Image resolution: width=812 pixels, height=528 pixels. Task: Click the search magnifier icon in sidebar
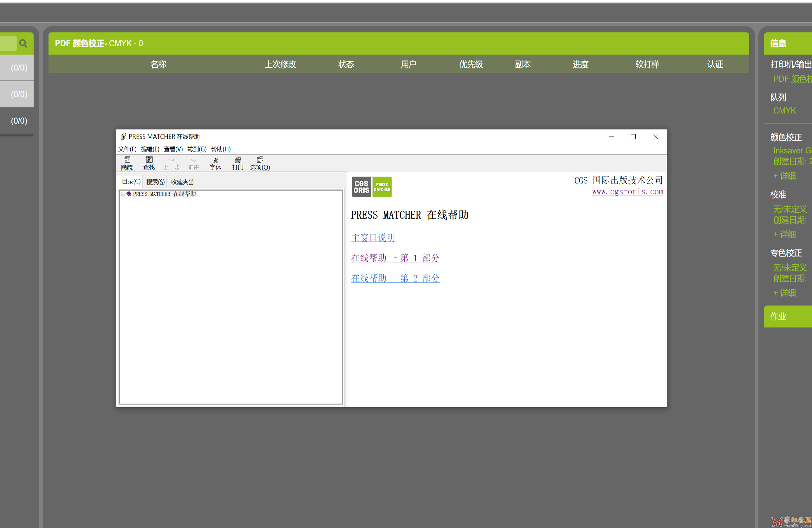23,43
